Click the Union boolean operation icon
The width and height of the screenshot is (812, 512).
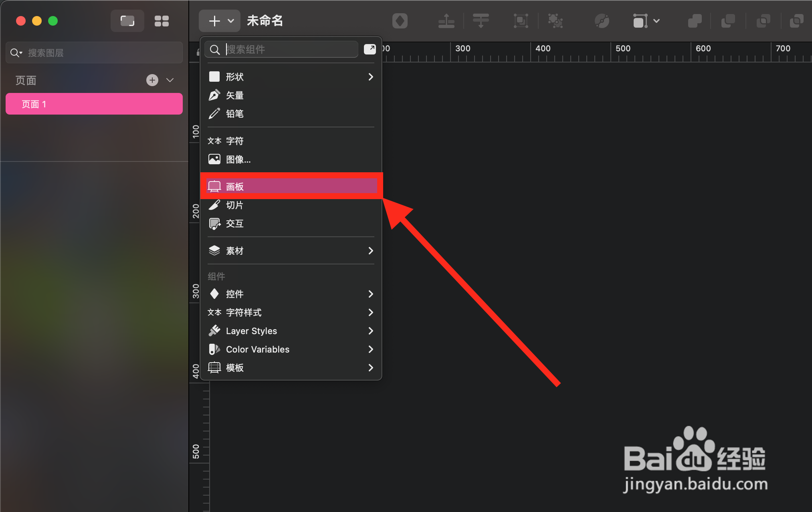click(695, 21)
